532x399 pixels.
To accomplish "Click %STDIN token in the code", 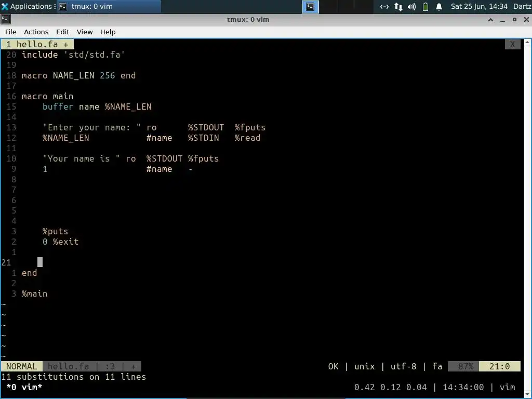I will (204, 138).
